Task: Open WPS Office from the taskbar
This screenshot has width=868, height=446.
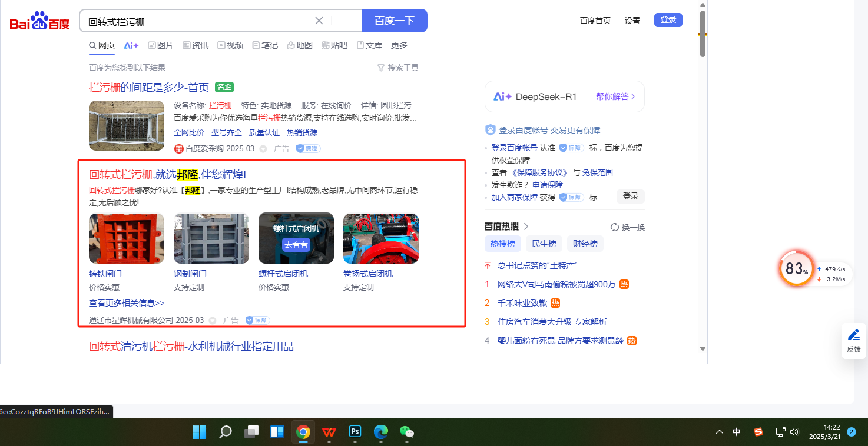Action: [x=329, y=432]
